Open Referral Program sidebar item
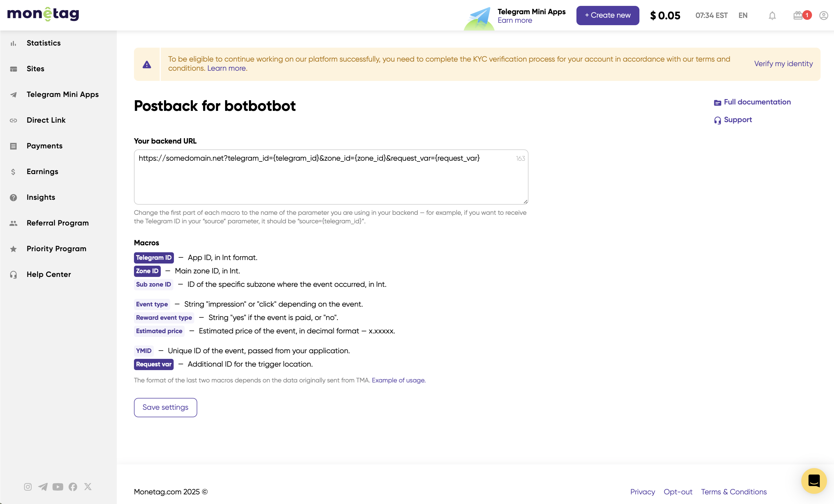The image size is (834, 504). click(x=58, y=223)
